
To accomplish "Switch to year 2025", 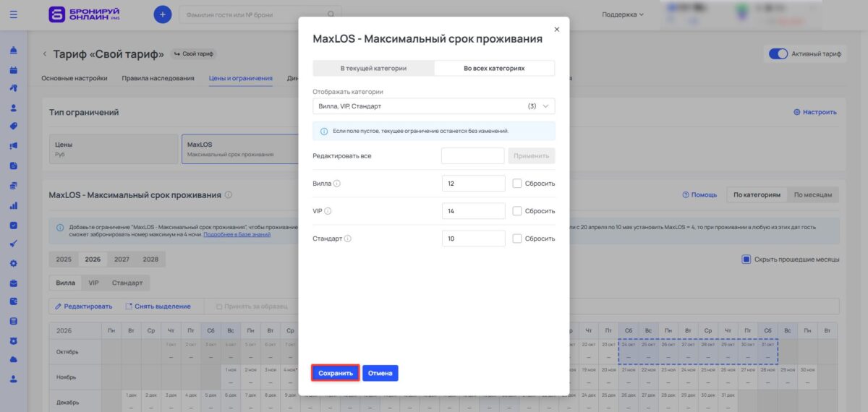I will (64, 259).
